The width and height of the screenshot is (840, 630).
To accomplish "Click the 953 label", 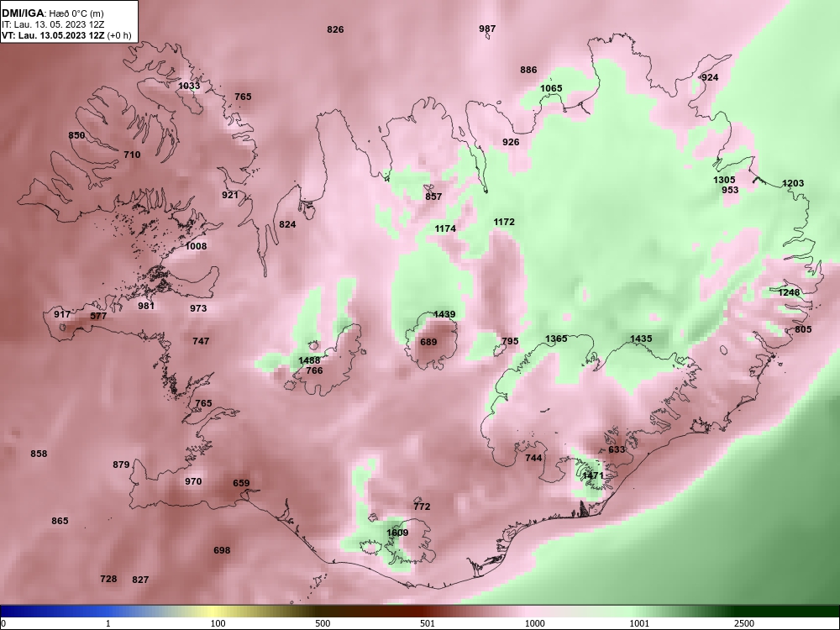I will tap(730, 190).
